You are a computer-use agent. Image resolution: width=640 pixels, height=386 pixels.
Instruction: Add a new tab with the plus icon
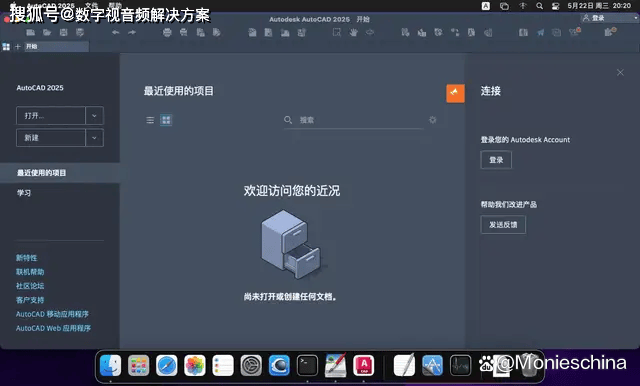pyautogui.click(x=18, y=47)
